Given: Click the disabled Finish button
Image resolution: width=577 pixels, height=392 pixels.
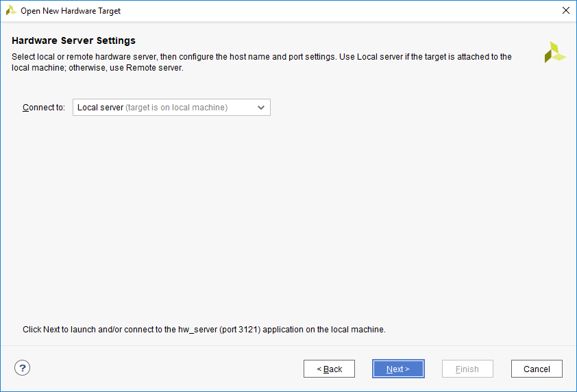Looking at the screenshot, I should point(467,369).
